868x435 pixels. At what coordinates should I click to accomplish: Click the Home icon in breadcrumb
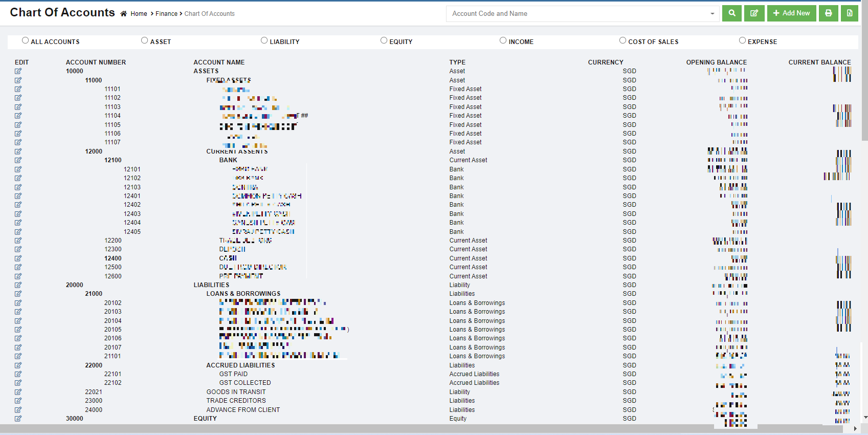124,14
